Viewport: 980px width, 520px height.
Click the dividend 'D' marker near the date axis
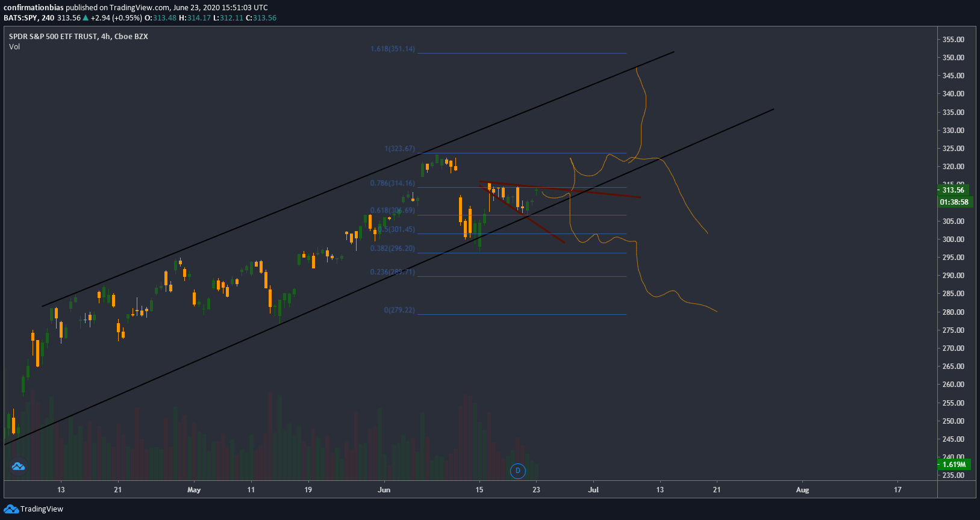click(x=518, y=471)
